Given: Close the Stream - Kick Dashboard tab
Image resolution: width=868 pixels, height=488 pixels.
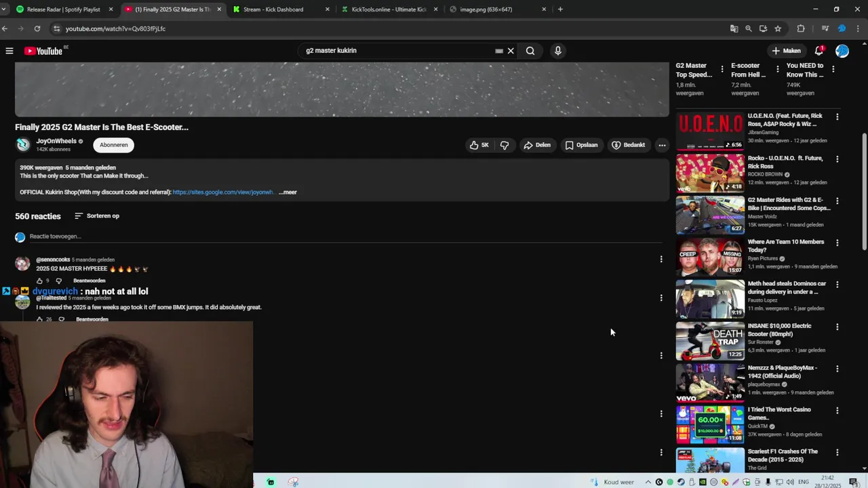Looking at the screenshot, I should coord(328,9).
